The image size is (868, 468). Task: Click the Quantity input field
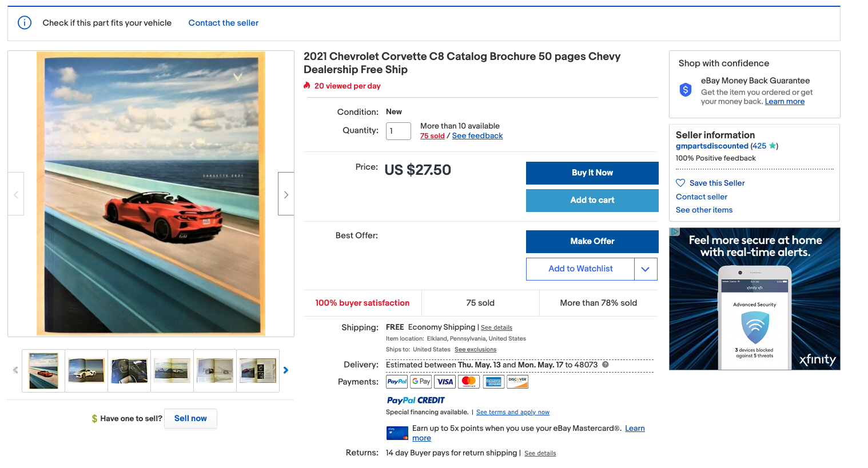point(398,131)
